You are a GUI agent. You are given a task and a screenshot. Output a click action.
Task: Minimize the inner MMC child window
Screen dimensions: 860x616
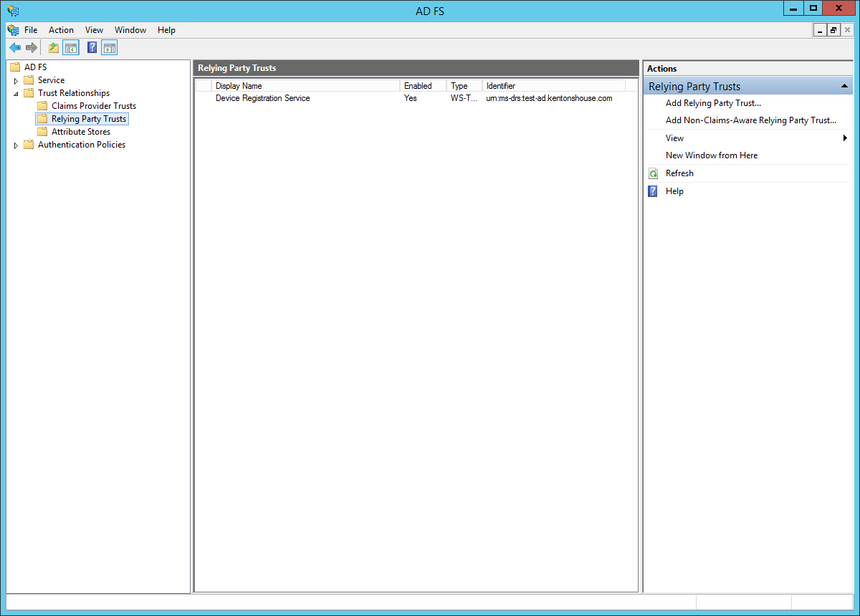pyautogui.click(x=821, y=30)
